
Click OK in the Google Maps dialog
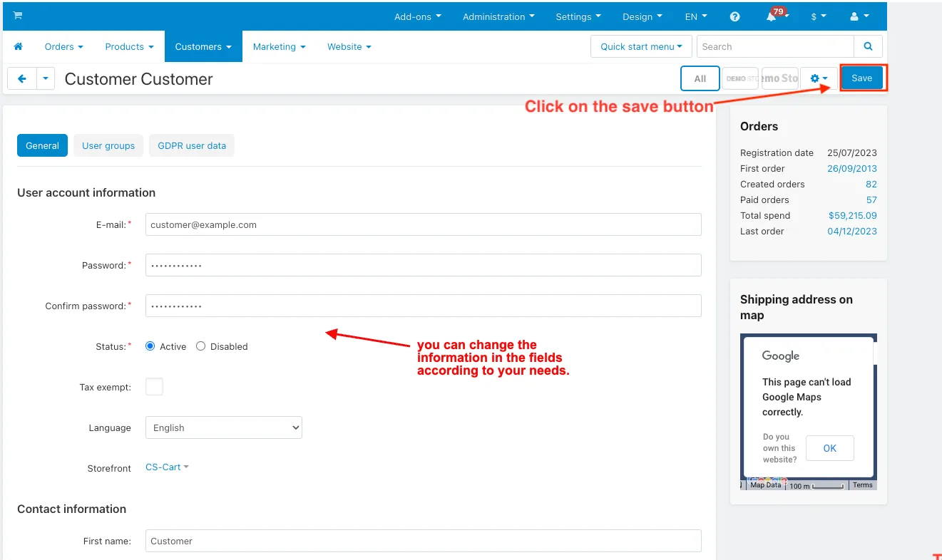pyautogui.click(x=829, y=448)
